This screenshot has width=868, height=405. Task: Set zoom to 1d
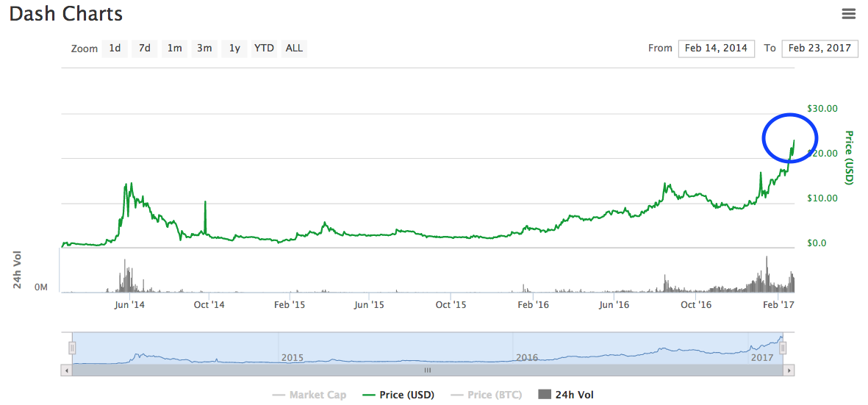[x=115, y=49]
